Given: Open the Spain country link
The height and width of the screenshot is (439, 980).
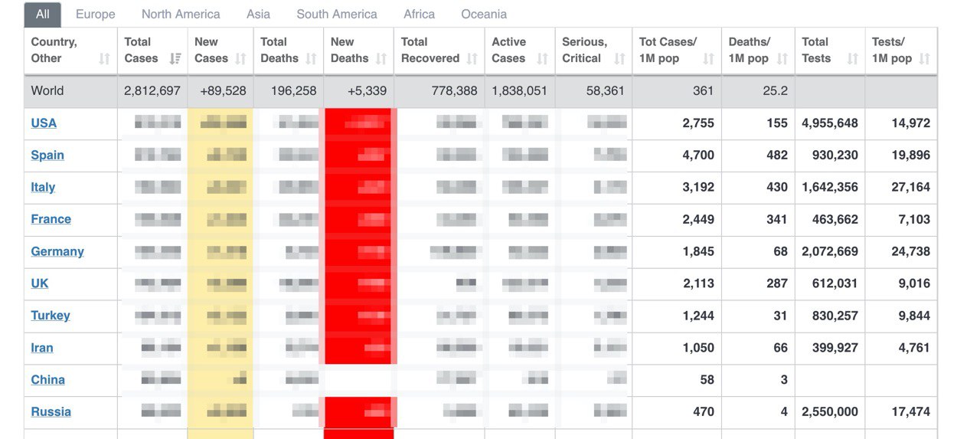Looking at the screenshot, I should click(x=47, y=156).
